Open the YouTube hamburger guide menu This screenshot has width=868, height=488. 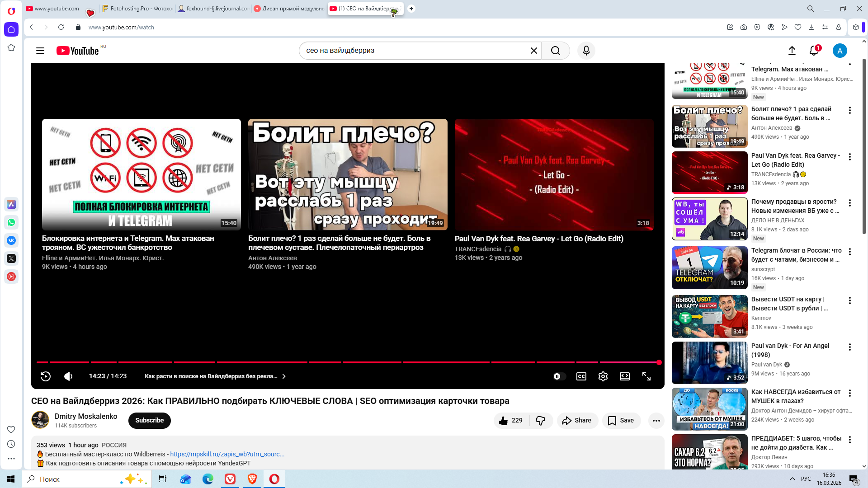click(40, 51)
